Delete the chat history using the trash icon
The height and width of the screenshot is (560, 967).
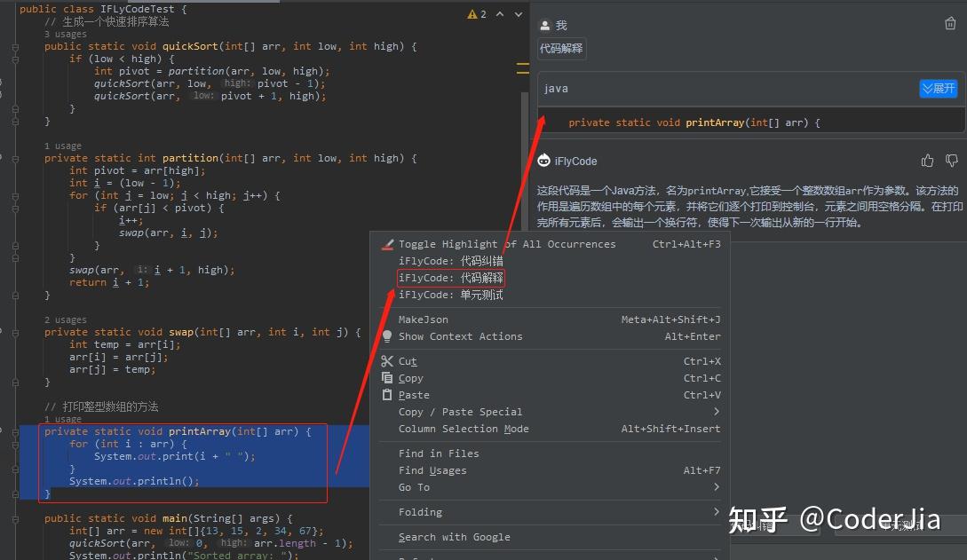pyautogui.click(x=950, y=25)
